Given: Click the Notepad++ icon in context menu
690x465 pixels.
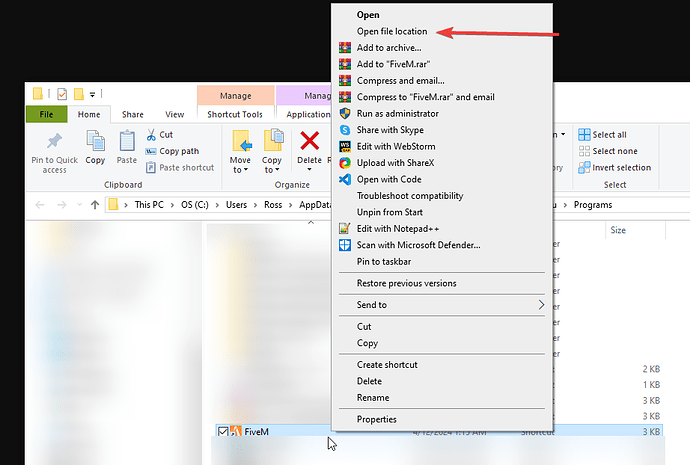Looking at the screenshot, I should pyautogui.click(x=345, y=229).
